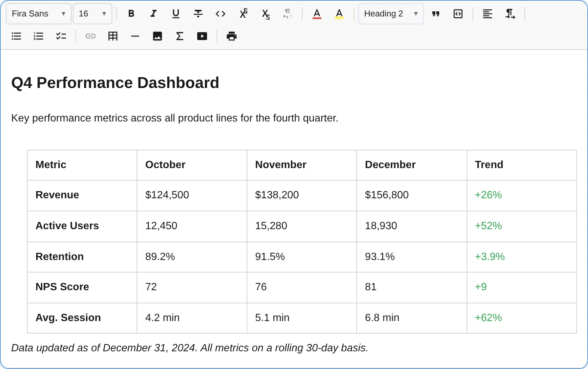The width and height of the screenshot is (588, 369).
Task: Toggle bold formatting
Action: 131,14
